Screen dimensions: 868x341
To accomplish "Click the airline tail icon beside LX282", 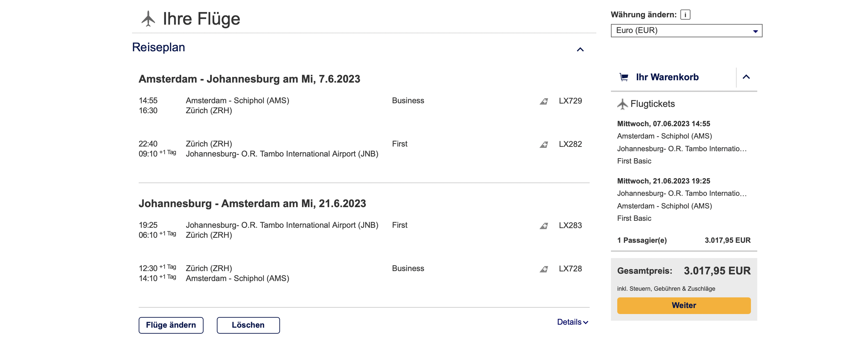I will coord(544,145).
